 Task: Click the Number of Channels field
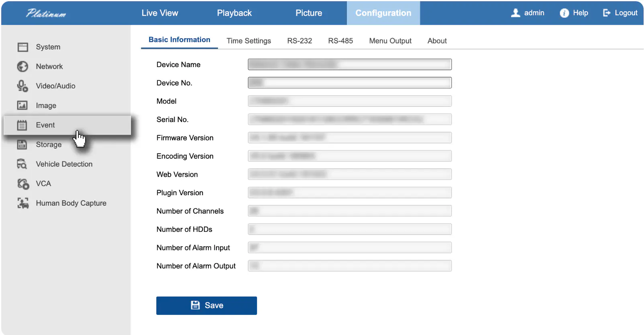[x=350, y=211]
